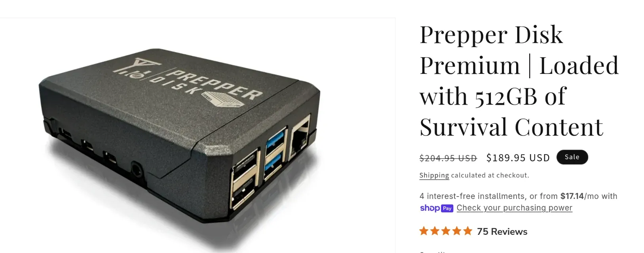Open the Shipping policy link
The height and width of the screenshot is (253, 644).
point(434,175)
